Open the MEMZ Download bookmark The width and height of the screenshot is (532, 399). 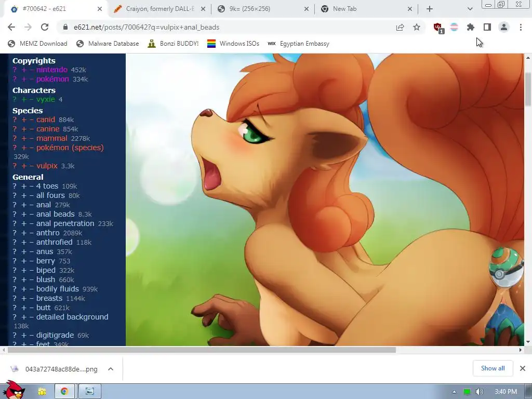[37, 44]
